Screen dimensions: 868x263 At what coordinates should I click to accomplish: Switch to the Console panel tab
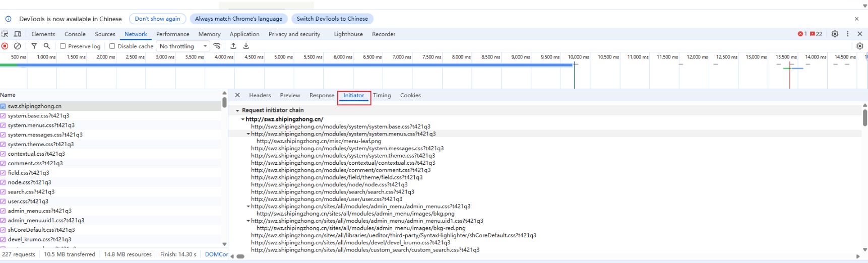click(x=75, y=34)
